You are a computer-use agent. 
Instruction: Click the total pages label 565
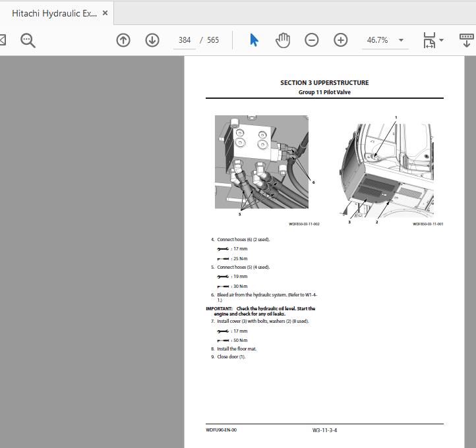pyautogui.click(x=213, y=40)
